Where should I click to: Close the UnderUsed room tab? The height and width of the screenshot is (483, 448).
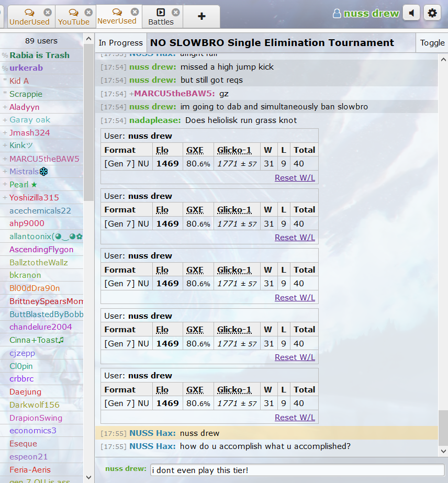pos(48,12)
